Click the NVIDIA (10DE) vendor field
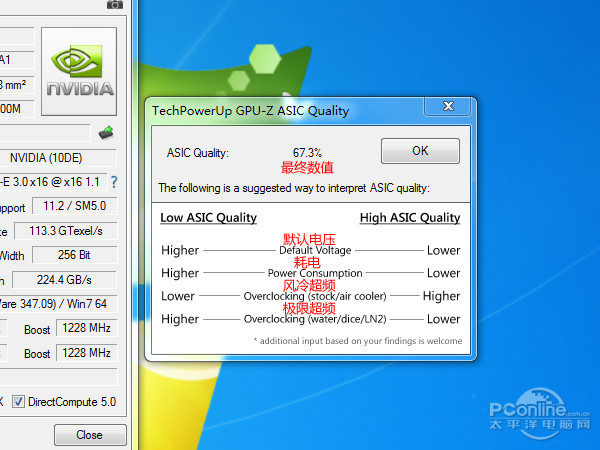 click(x=57, y=158)
